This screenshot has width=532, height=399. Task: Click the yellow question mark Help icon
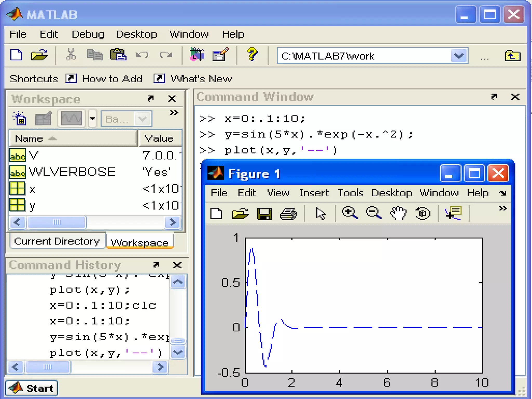252,55
